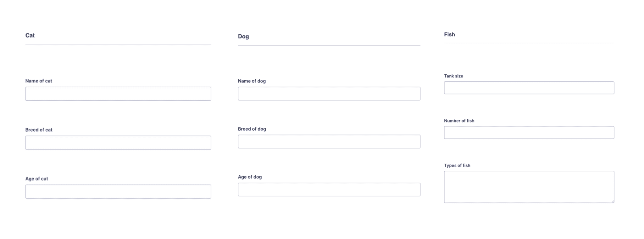Viewport: 644px width, 239px height.
Task: Click the 'Age of dog' label
Action: pos(250,177)
